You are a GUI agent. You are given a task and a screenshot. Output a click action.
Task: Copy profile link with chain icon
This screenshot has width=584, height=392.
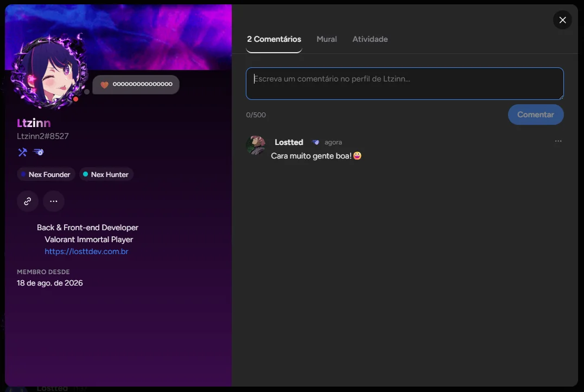(28, 201)
